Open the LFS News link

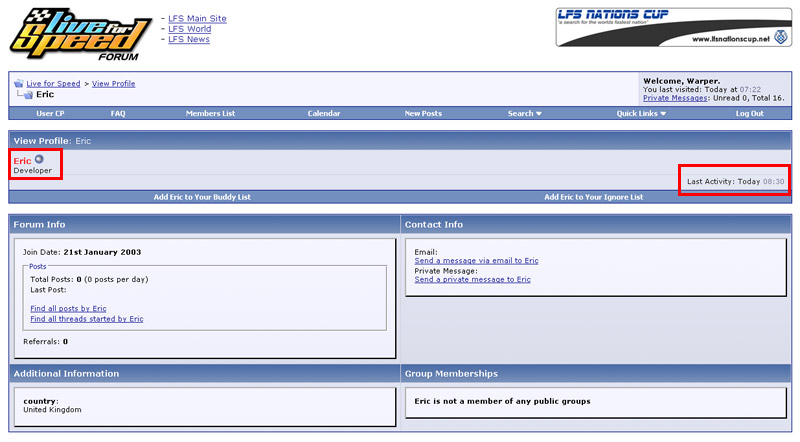click(x=189, y=39)
